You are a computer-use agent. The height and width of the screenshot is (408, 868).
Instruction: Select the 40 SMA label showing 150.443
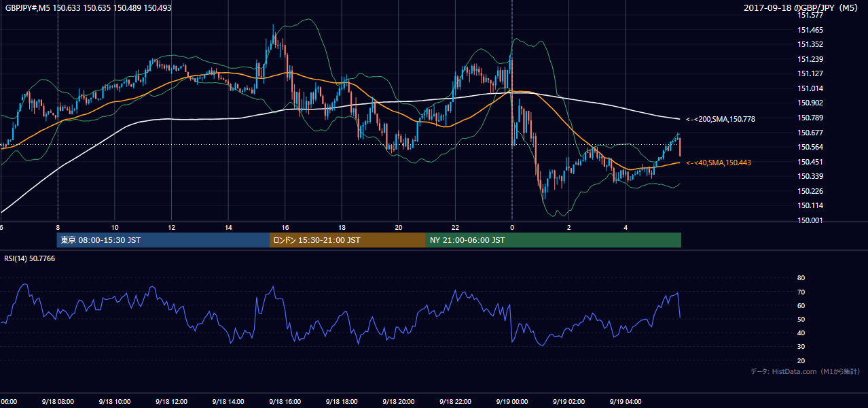719,163
